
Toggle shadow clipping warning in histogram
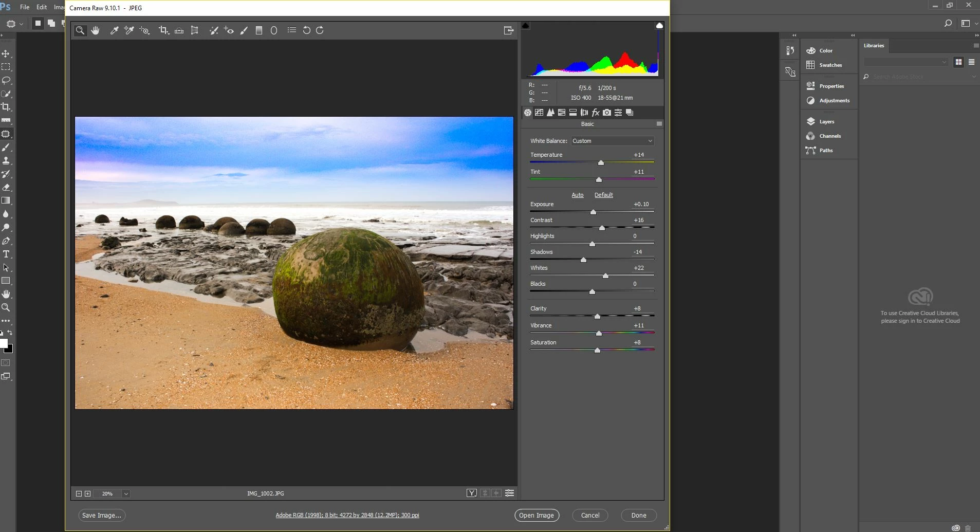(526, 26)
